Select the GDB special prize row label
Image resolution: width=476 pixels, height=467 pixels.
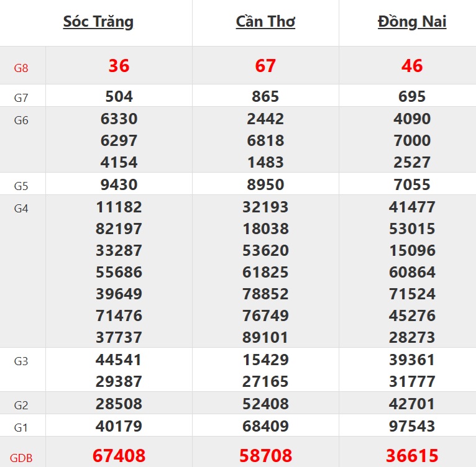coord(21,458)
